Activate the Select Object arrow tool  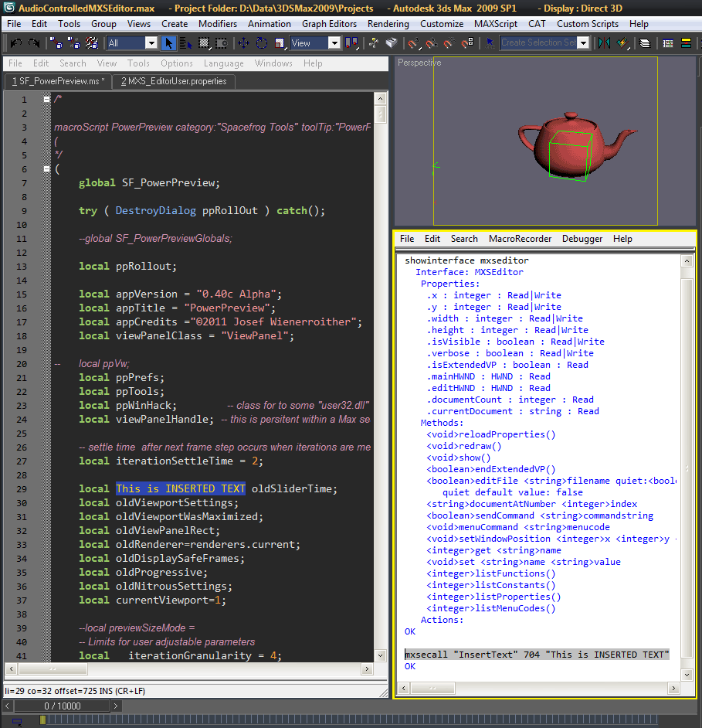pos(170,43)
